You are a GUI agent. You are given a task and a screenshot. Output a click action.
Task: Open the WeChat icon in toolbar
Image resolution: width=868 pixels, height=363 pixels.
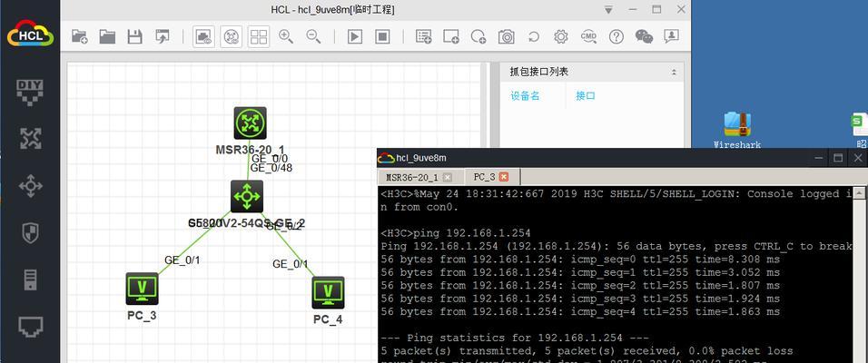[644, 37]
